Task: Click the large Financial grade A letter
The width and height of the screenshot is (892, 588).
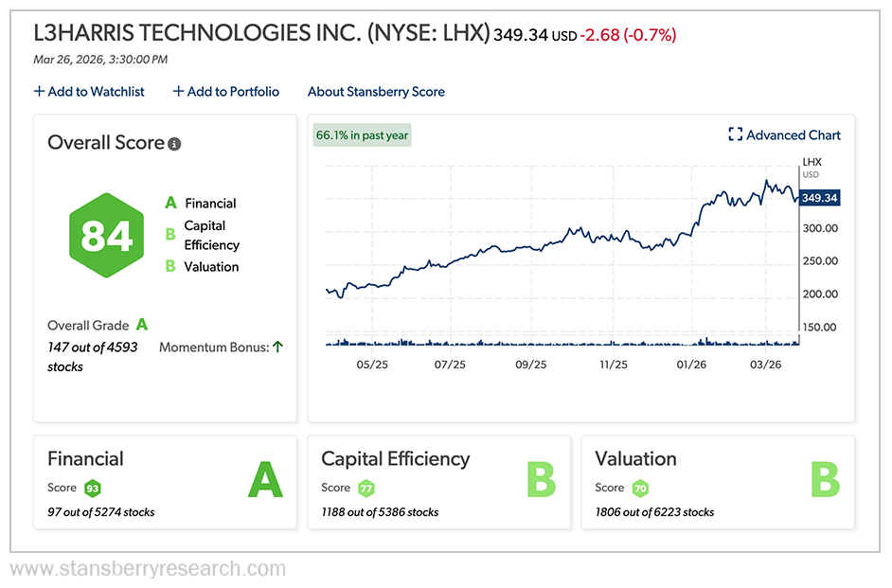Action: tap(265, 480)
